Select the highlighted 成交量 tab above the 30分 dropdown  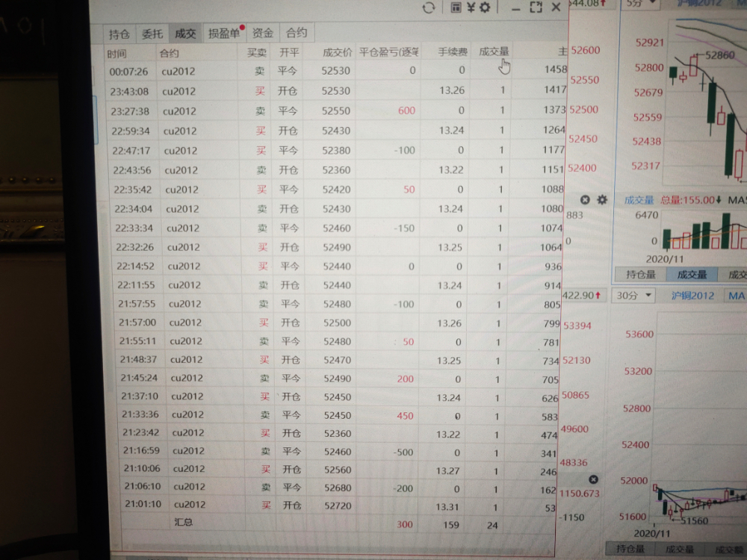pos(692,274)
